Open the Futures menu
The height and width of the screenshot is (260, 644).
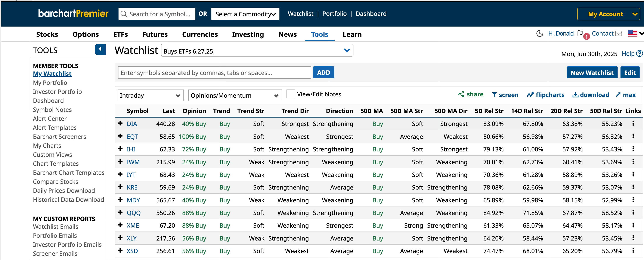tap(155, 34)
